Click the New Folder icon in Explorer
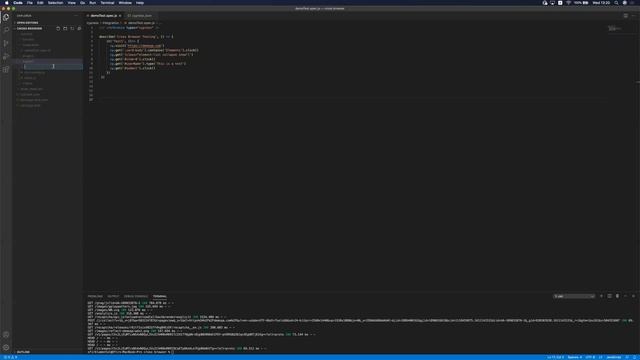This screenshot has width=640, height=360. (65, 29)
